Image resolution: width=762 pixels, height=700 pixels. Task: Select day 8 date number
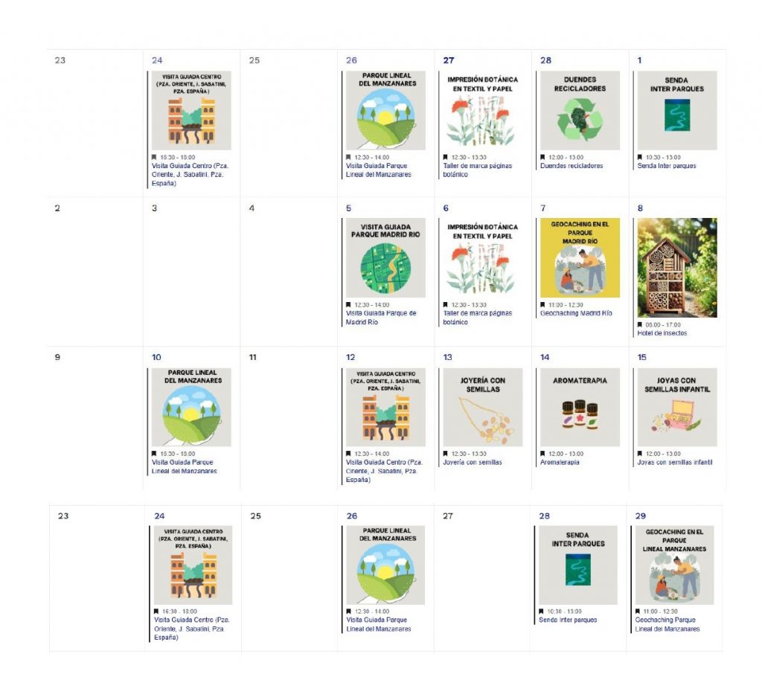[640, 208]
